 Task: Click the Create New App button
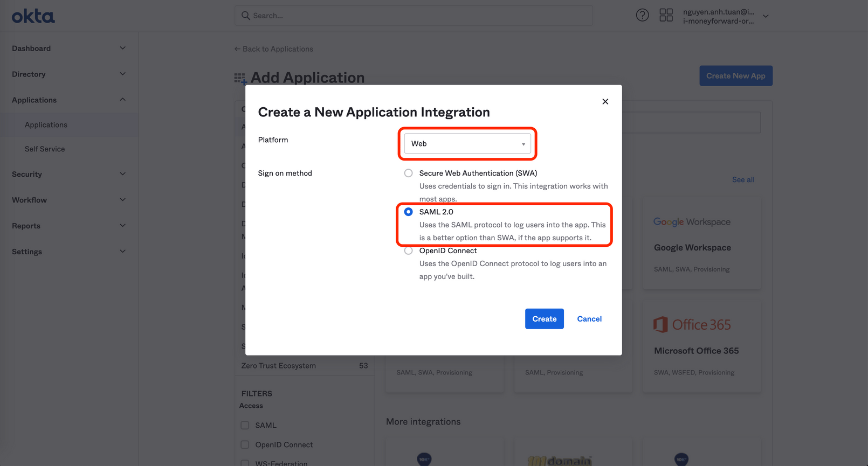735,76
